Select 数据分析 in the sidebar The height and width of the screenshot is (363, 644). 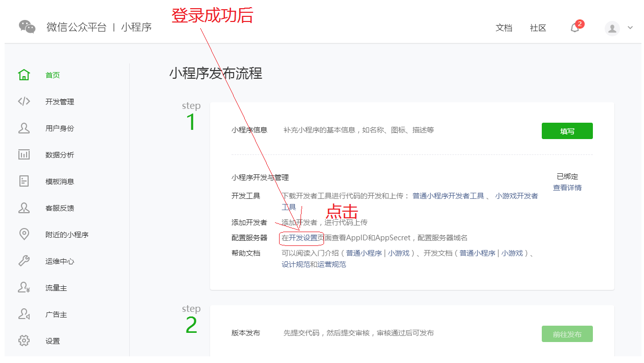tap(60, 155)
